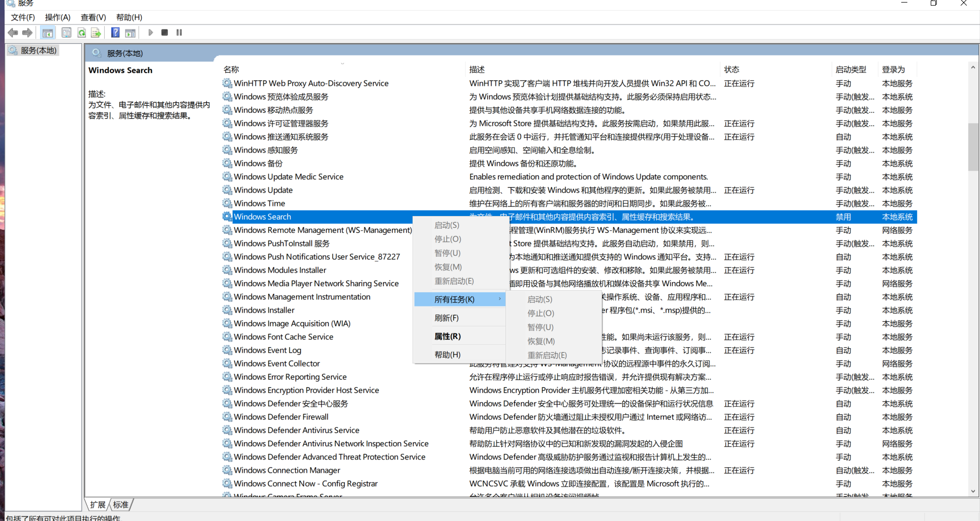980x521 pixels.
Task: Select 属性(R) in the context menu
Action: pyautogui.click(x=447, y=336)
